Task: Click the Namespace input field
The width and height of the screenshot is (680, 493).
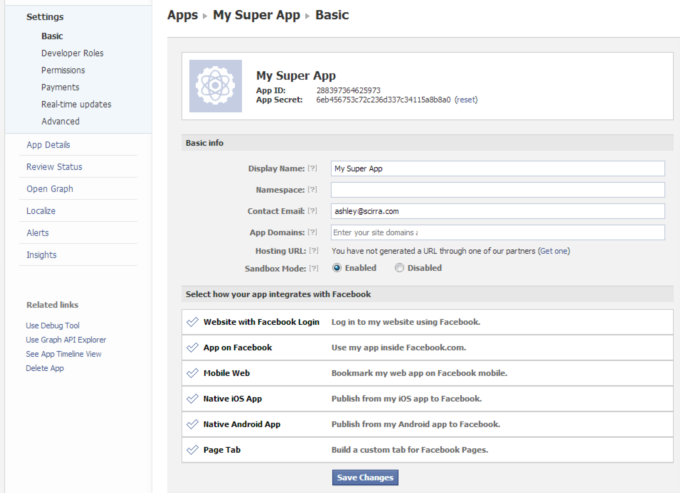Action: click(498, 190)
